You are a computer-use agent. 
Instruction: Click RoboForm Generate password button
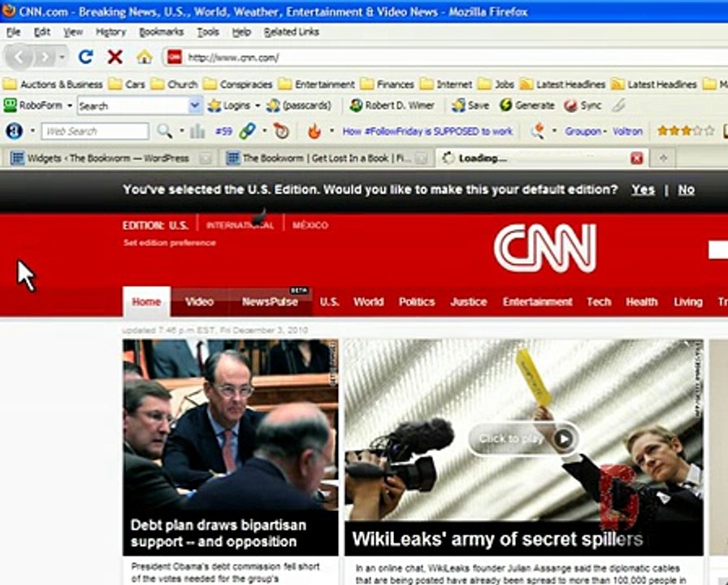point(527,106)
